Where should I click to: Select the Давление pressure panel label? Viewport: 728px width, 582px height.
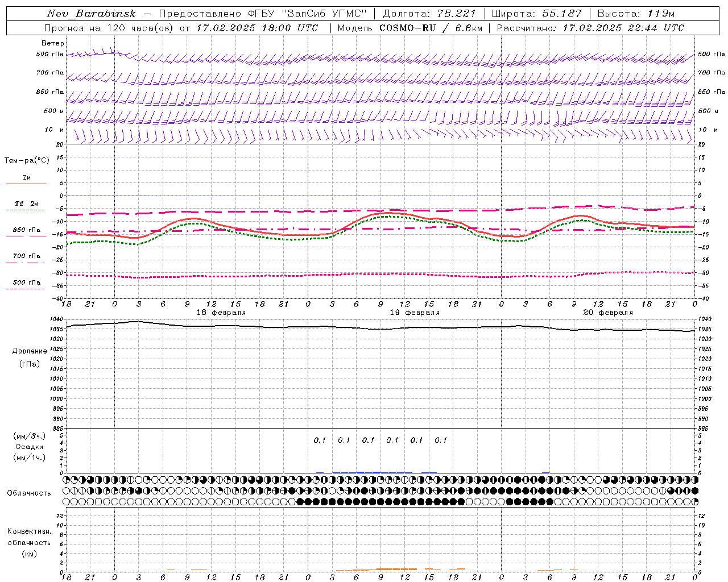[x=30, y=351]
